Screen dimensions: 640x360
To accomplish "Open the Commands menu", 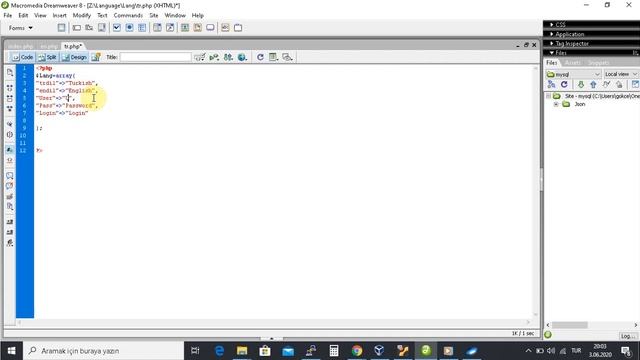I will pos(128,16).
